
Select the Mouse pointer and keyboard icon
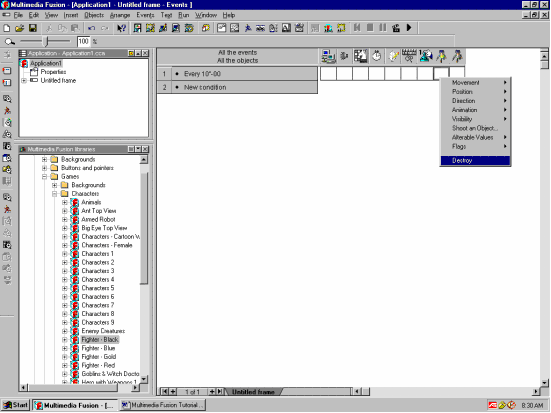pyautogui.click(x=409, y=56)
